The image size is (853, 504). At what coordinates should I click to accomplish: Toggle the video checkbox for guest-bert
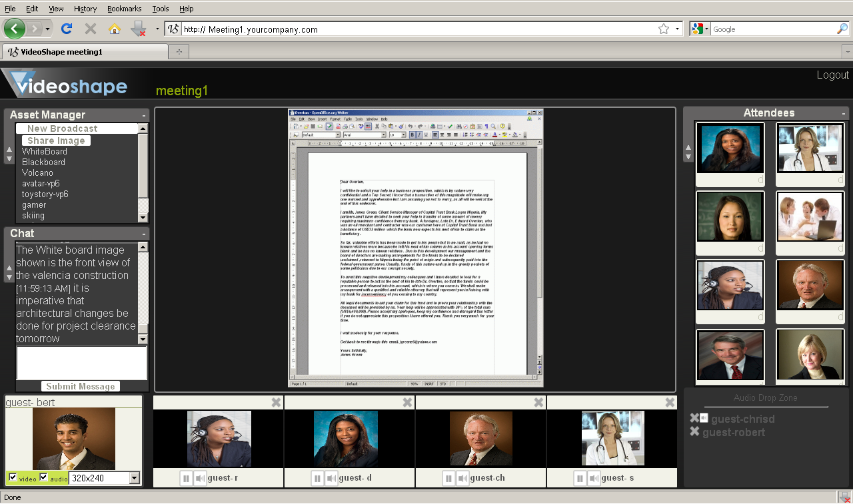(13, 477)
